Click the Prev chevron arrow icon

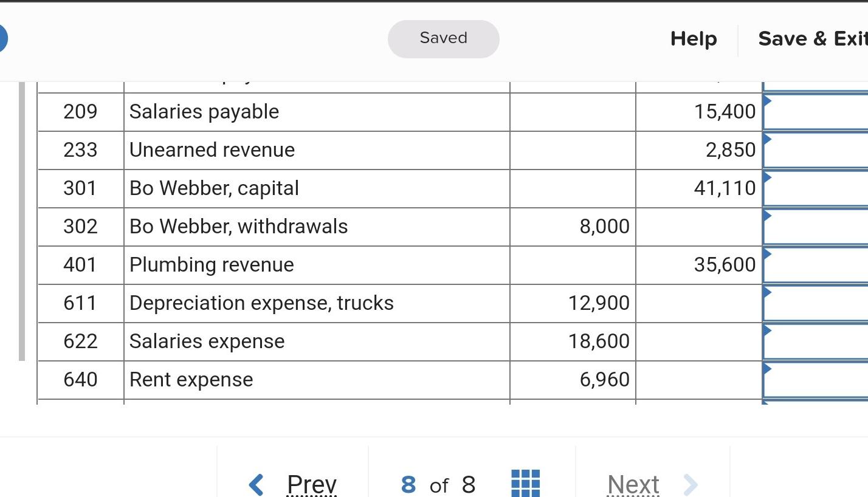tap(255, 484)
